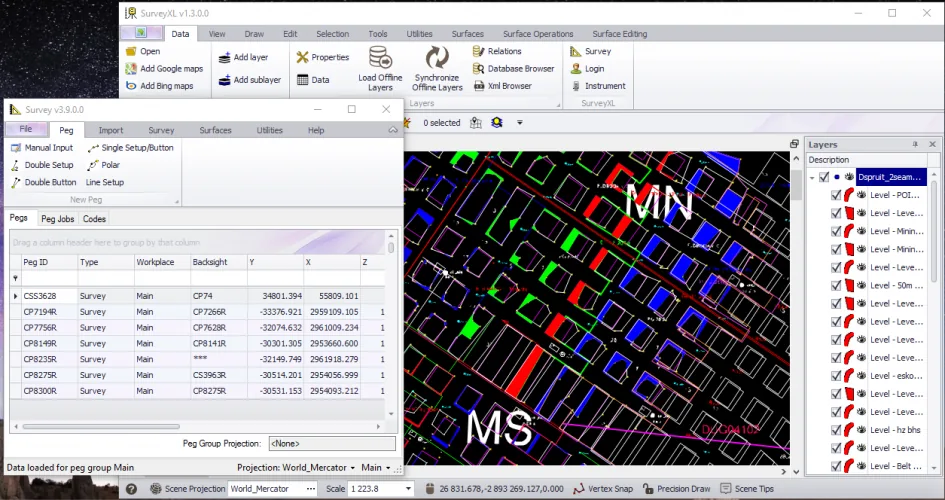Viewport: 945px width, 500px height.
Task: Open the Main peg group dropdown
Action: tap(388, 468)
